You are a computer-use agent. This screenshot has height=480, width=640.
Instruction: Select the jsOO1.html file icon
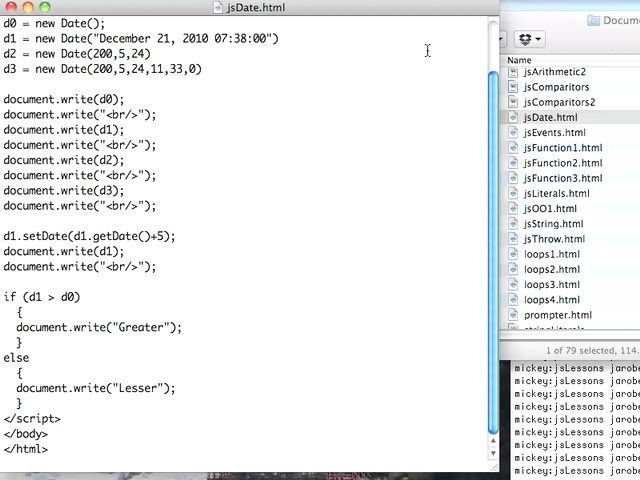[513, 208]
